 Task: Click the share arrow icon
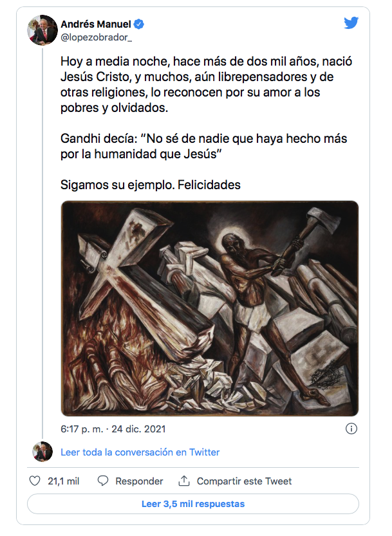coord(184,481)
